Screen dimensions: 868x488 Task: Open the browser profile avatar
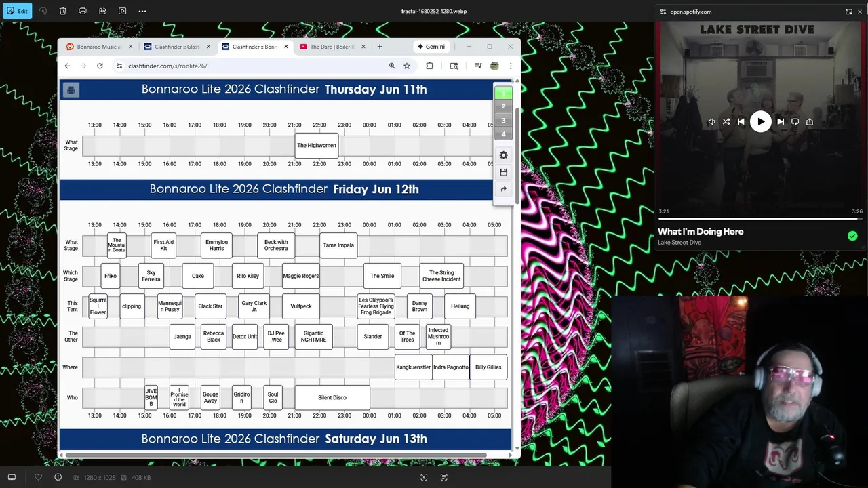tap(494, 66)
